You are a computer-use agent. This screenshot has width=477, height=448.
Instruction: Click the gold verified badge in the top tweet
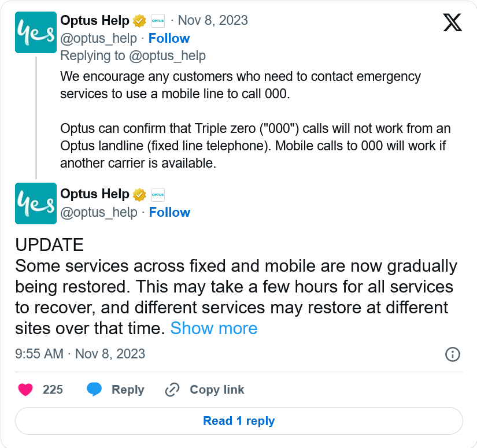pyautogui.click(x=139, y=21)
